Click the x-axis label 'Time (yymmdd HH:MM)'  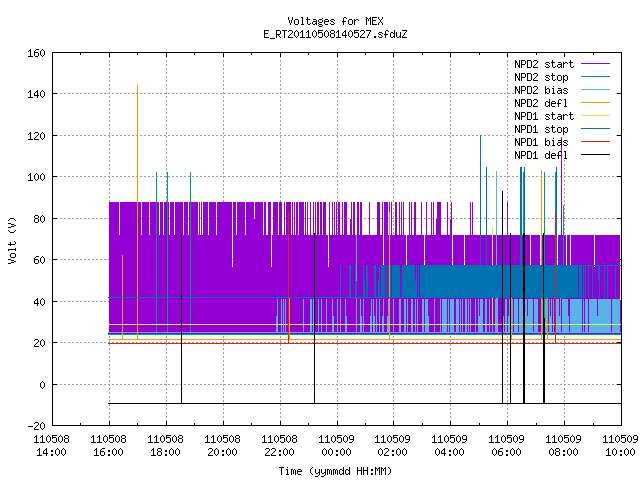click(335, 471)
